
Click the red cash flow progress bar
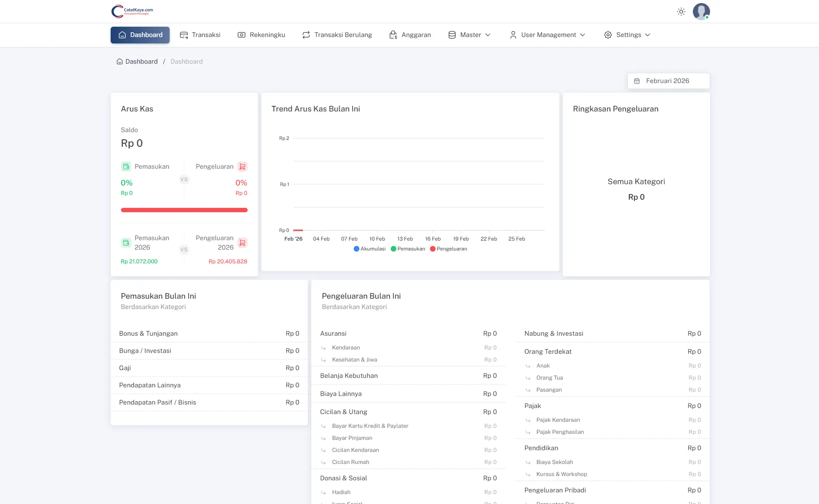coord(184,210)
